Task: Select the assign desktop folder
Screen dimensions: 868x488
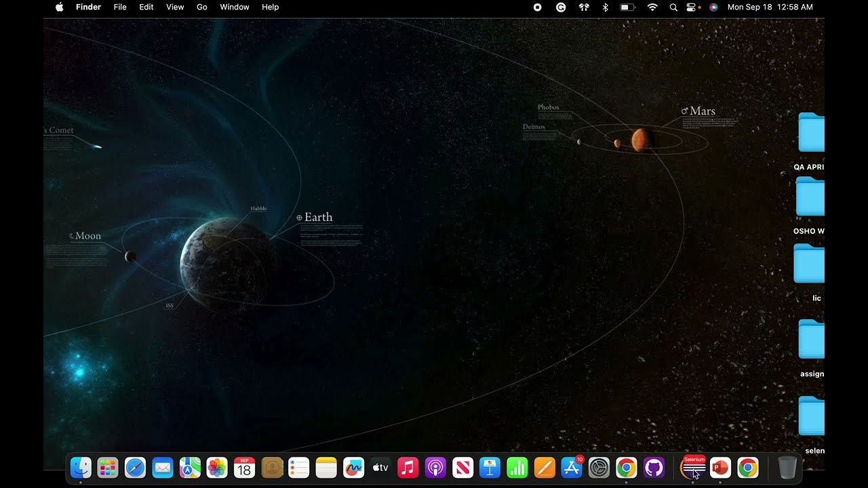Action: [x=812, y=339]
